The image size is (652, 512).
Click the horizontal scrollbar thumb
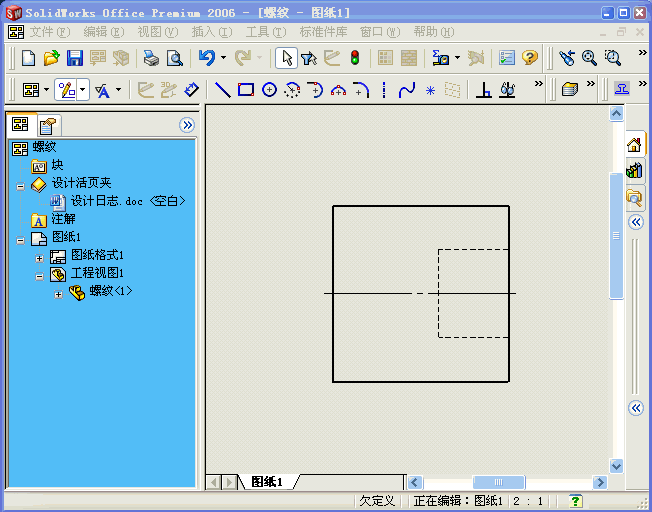(499, 482)
